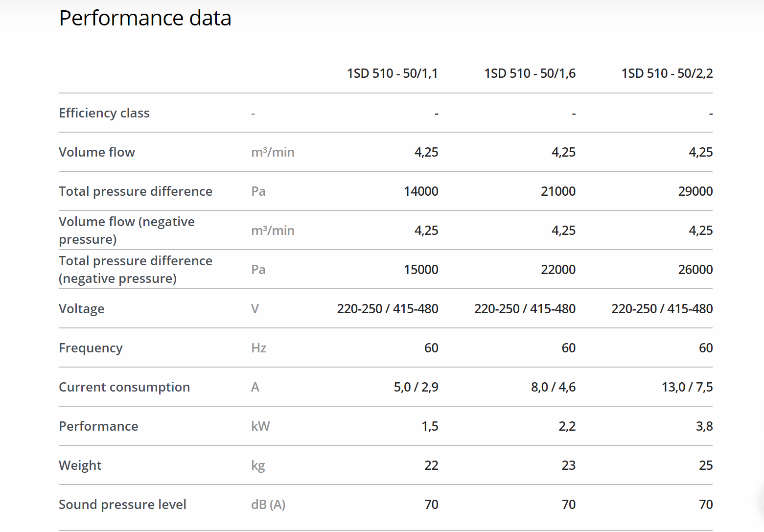Image resolution: width=764 pixels, height=532 pixels.
Task: Click the Voltage row label
Action: click(x=82, y=309)
